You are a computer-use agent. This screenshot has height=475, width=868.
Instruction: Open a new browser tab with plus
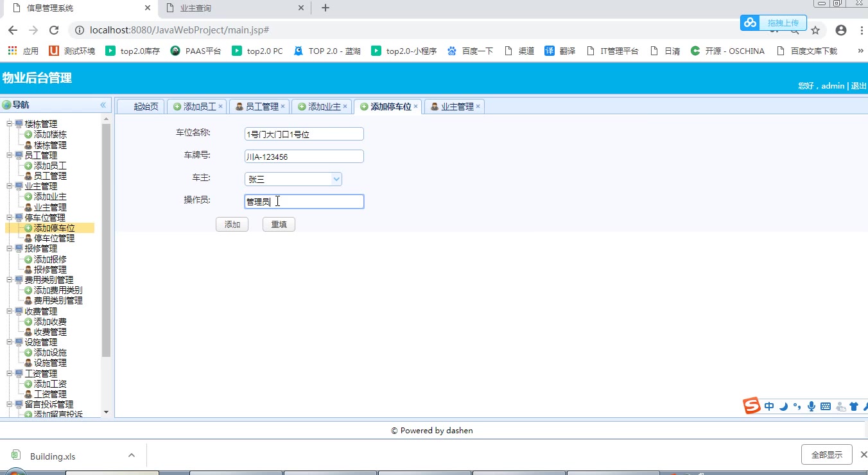(x=325, y=8)
